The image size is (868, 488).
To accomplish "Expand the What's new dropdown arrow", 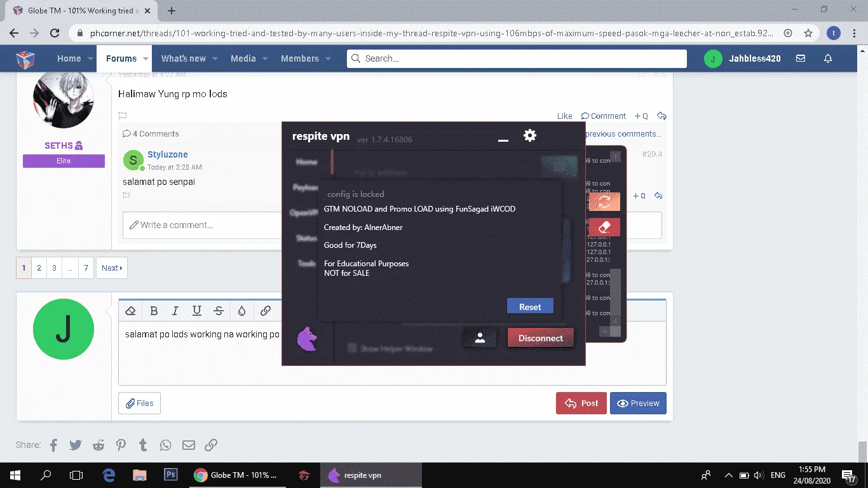I will coord(214,58).
